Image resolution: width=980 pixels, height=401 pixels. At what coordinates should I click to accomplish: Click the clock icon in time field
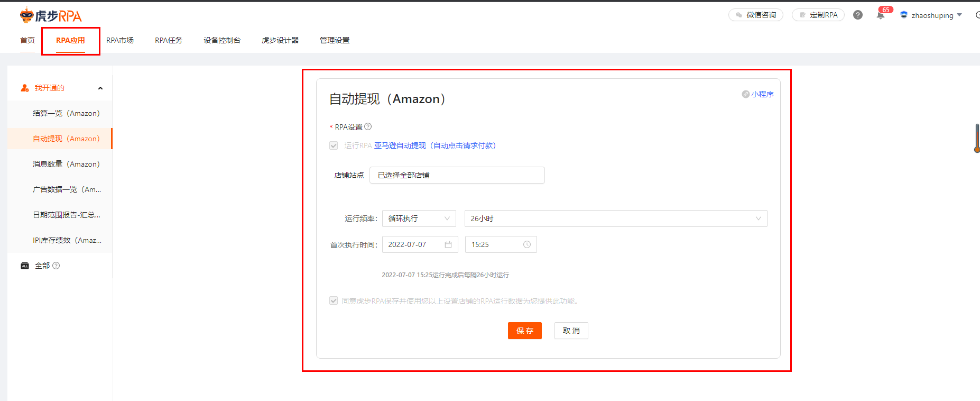point(527,244)
